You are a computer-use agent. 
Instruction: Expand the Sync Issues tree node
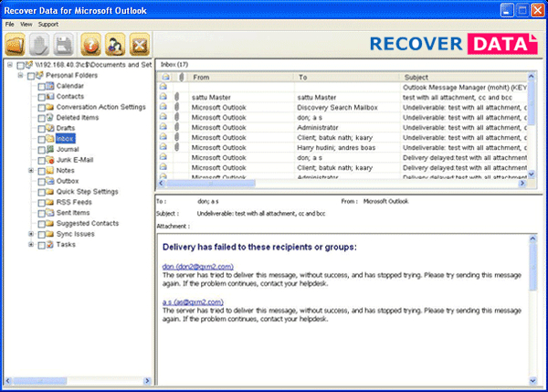pos(31,234)
